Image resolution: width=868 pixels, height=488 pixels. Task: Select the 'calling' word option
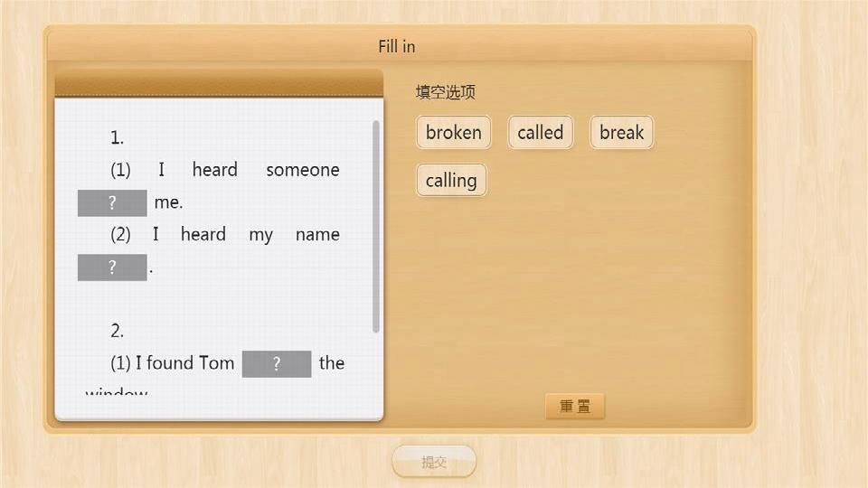click(x=451, y=181)
